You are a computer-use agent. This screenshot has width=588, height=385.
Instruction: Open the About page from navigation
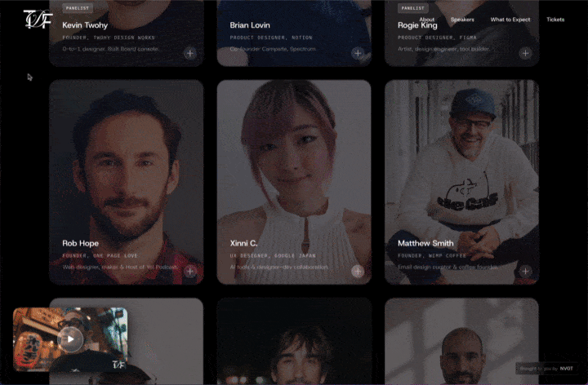tap(427, 20)
